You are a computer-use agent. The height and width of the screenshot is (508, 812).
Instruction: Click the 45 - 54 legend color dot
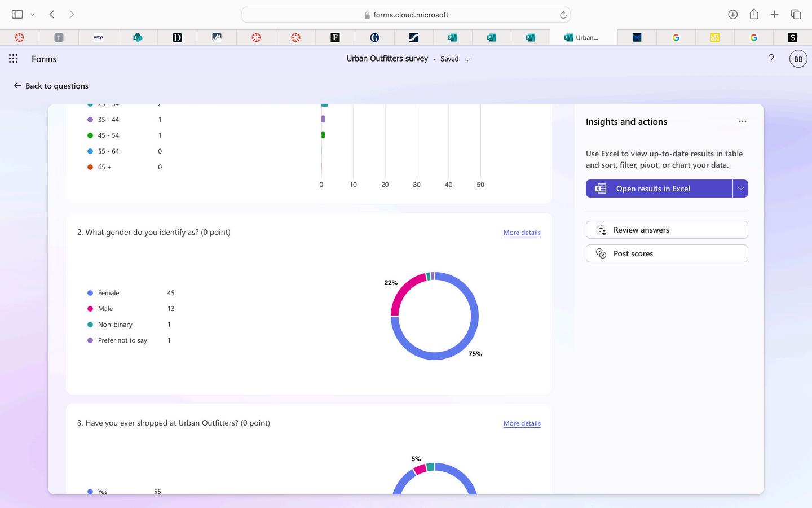click(90, 135)
